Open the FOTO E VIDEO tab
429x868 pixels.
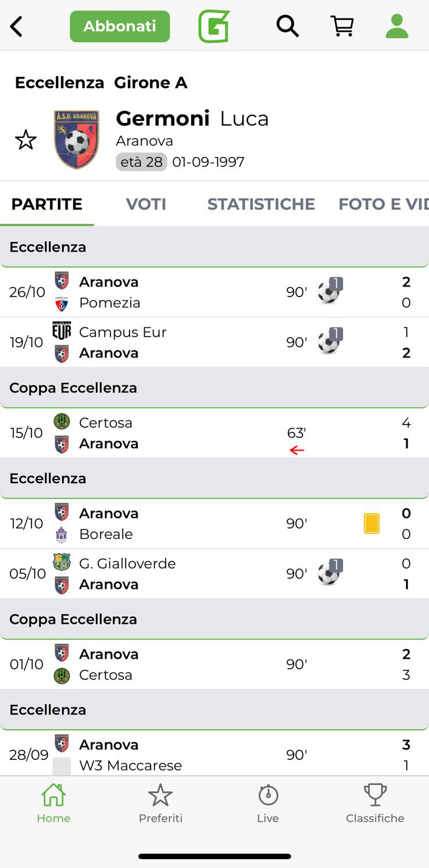[x=384, y=204]
